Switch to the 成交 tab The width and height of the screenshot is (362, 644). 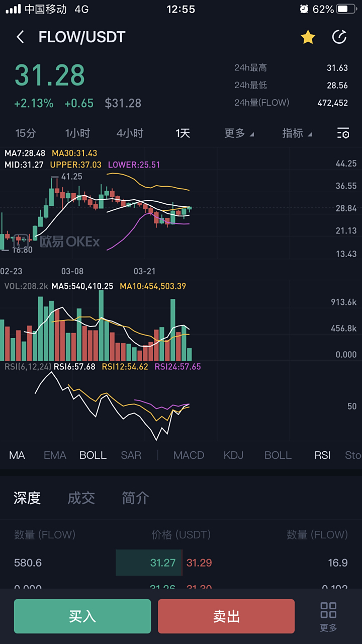pyautogui.click(x=81, y=499)
